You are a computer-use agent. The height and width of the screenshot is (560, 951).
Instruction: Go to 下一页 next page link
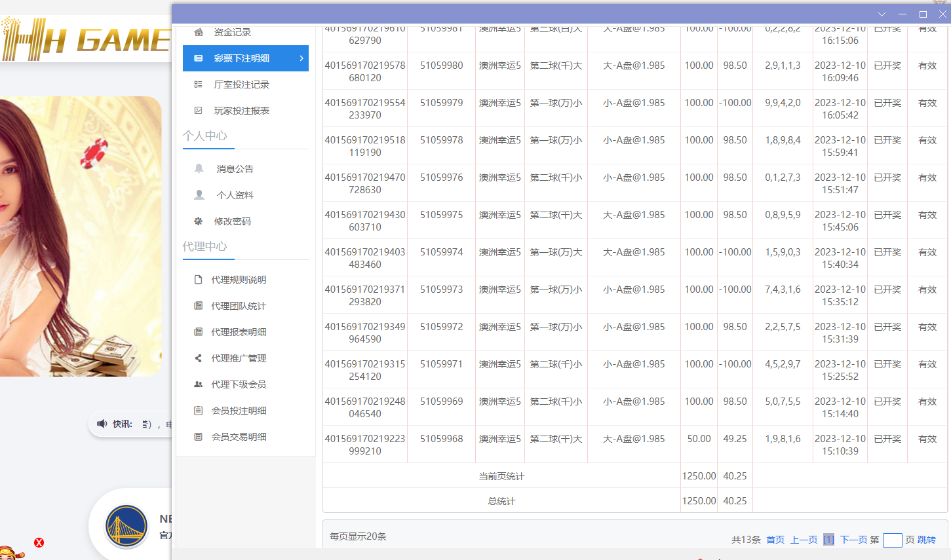click(x=854, y=540)
